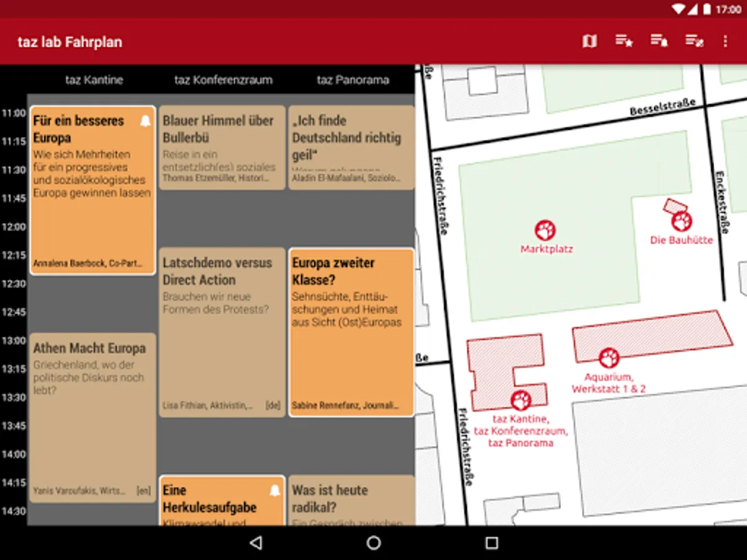This screenshot has width=747, height=560.
Task: Open session Eine Herkulesaufgabe
Action: 222,500
